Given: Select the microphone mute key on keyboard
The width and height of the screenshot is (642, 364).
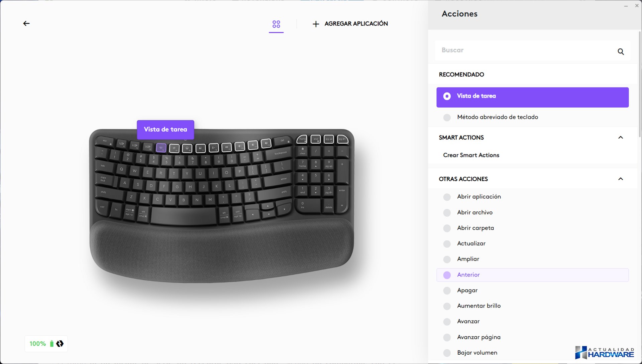Looking at the screenshot, I should (213, 148).
